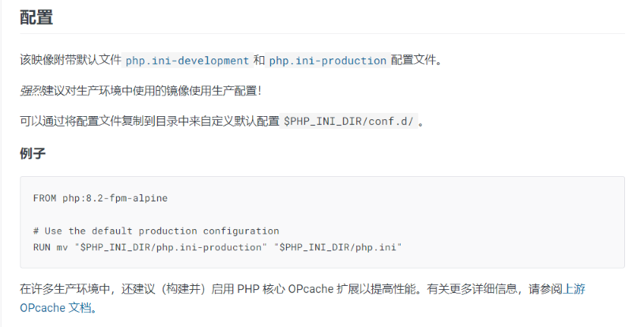The image size is (644, 327).
Task: Click the RUN keyword in code block
Action: (42, 247)
